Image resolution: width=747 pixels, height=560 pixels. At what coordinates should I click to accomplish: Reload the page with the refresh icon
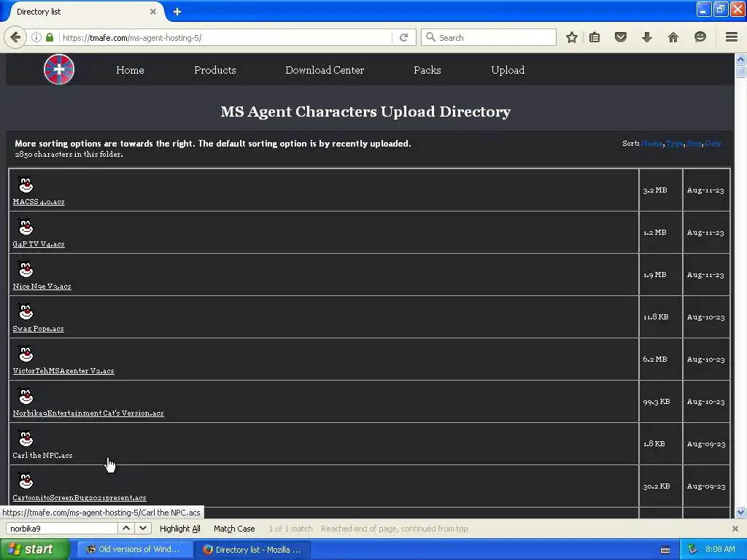(403, 37)
